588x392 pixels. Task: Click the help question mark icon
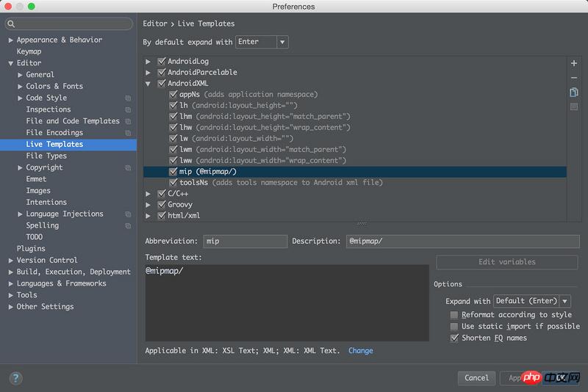pyautogui.click(x=15, y=378)
